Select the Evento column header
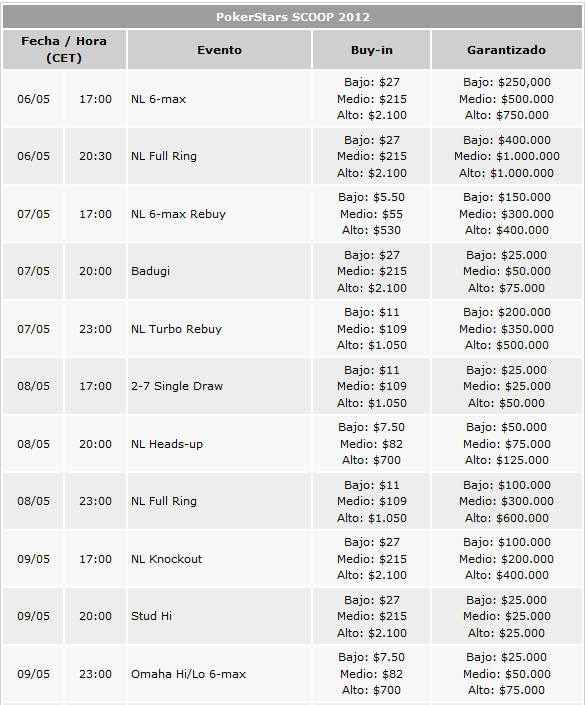586x705 pixels. pyautogui.click(x=219, y=50)
